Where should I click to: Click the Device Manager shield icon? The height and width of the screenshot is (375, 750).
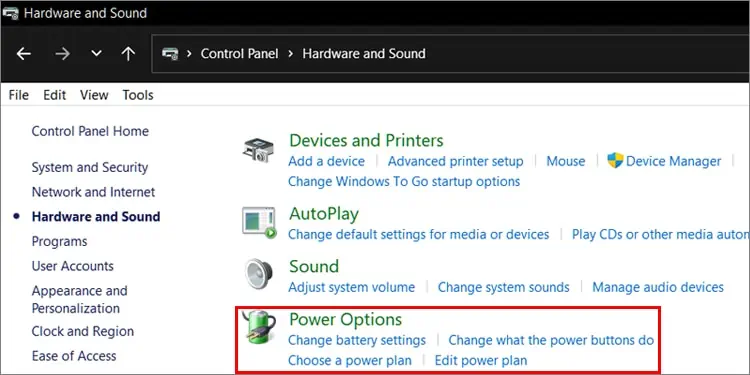pos(615,160)
